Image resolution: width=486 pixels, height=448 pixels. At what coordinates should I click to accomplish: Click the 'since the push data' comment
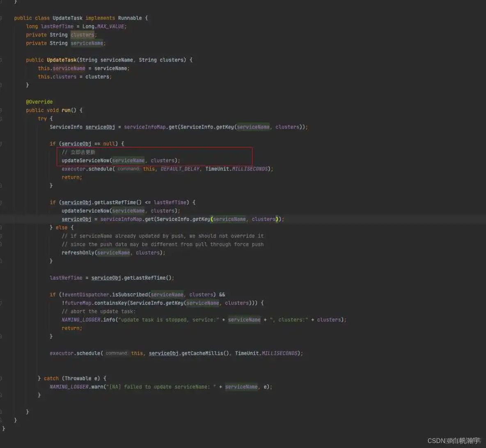tap(163, 244)
